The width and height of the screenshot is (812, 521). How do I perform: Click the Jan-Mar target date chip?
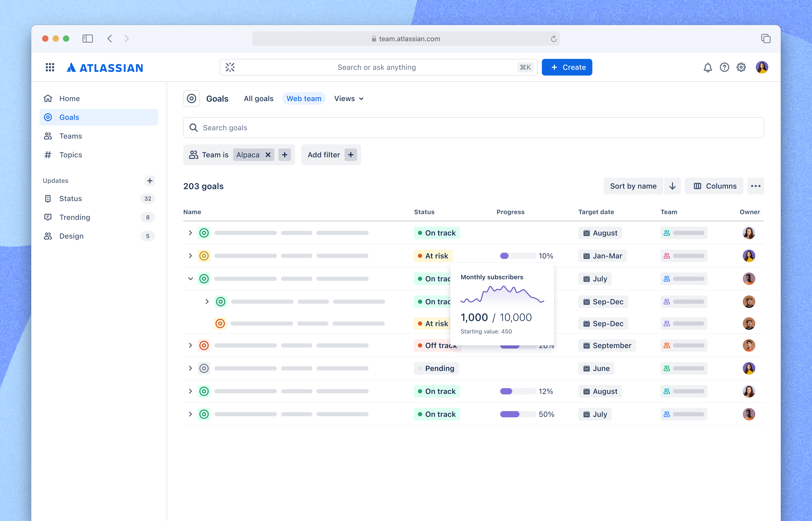click(x=602, y=256)
